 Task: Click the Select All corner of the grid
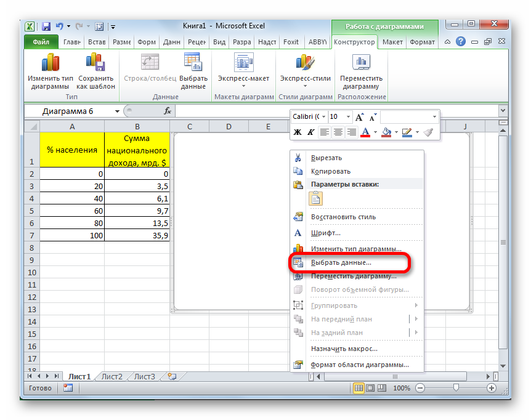[x=33, y=127]
